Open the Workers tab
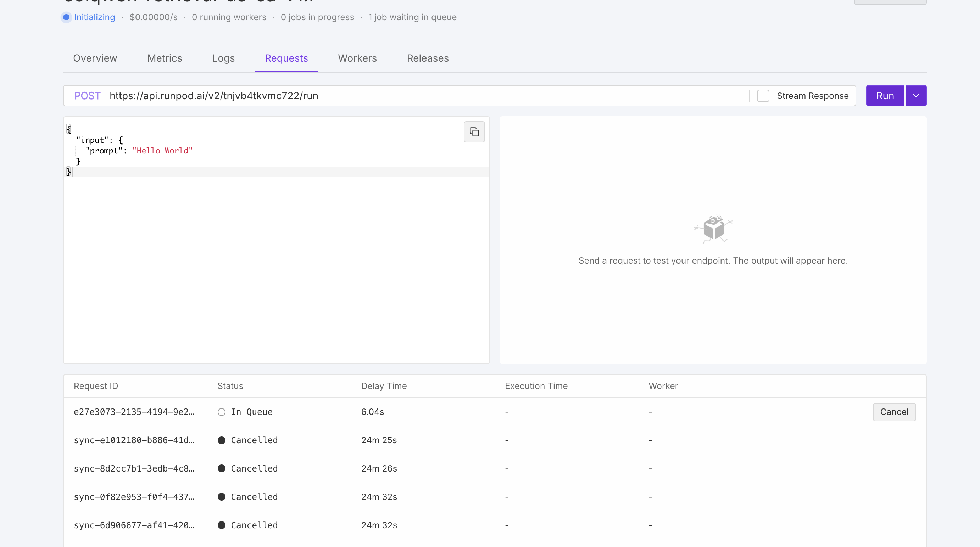Screen dimensions: 980x547 pos(357,58)
